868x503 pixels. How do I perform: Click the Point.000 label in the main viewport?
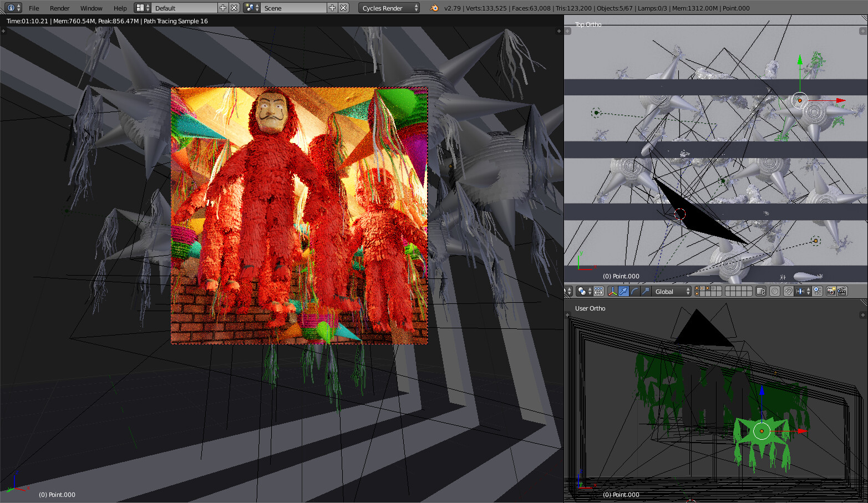pyautogui.click(x=57, y=495)
